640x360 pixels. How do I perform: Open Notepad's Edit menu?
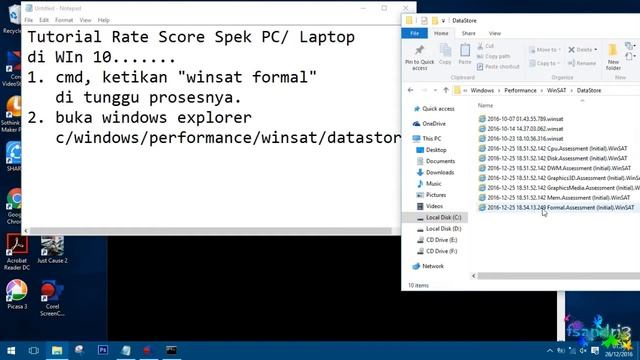click(44, 20)
